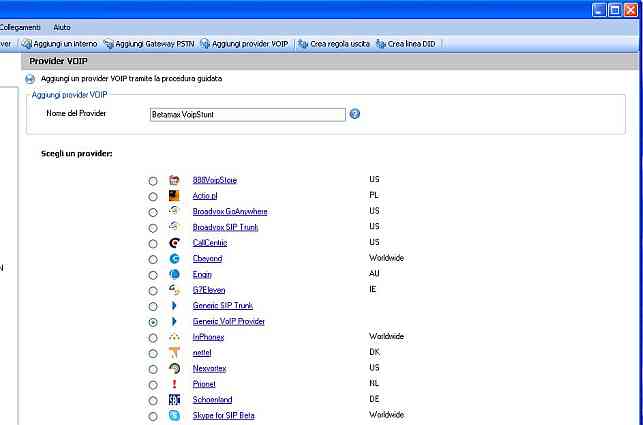Open the CallCentric link
643x425 pixels.
[210, 243]
